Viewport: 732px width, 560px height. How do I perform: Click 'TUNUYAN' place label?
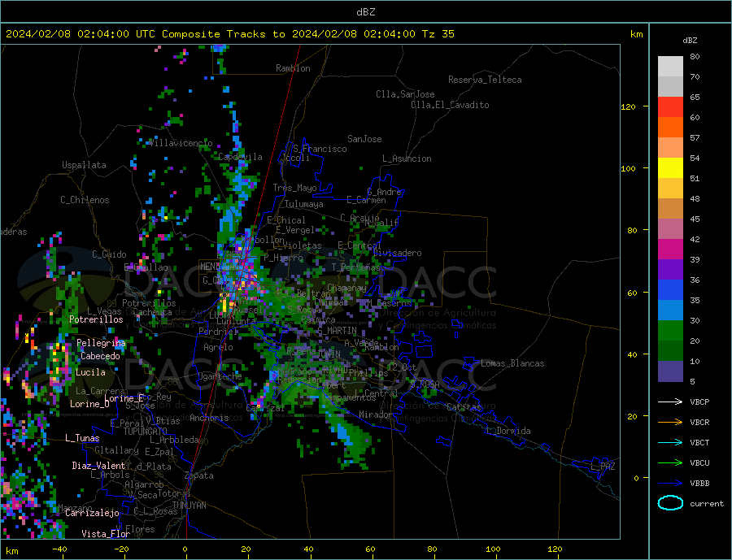[189, 506]
